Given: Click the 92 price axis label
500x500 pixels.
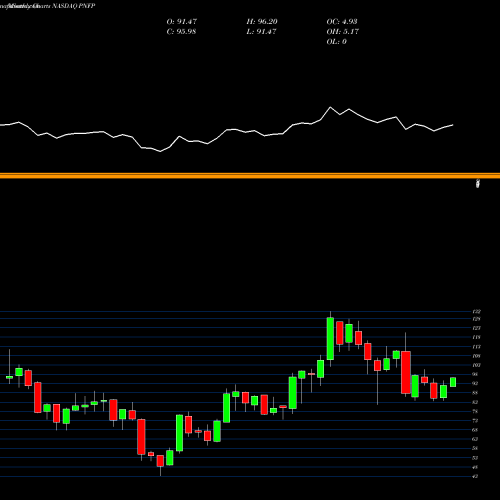Looking at the screenshot, I should [x=475, y=383].
